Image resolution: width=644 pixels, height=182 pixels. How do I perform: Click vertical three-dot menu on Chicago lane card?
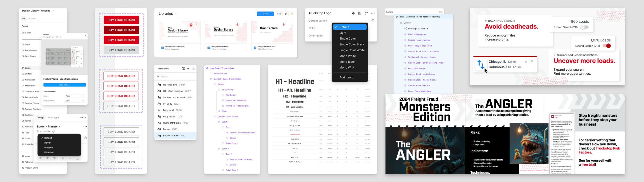coord(526,62)
